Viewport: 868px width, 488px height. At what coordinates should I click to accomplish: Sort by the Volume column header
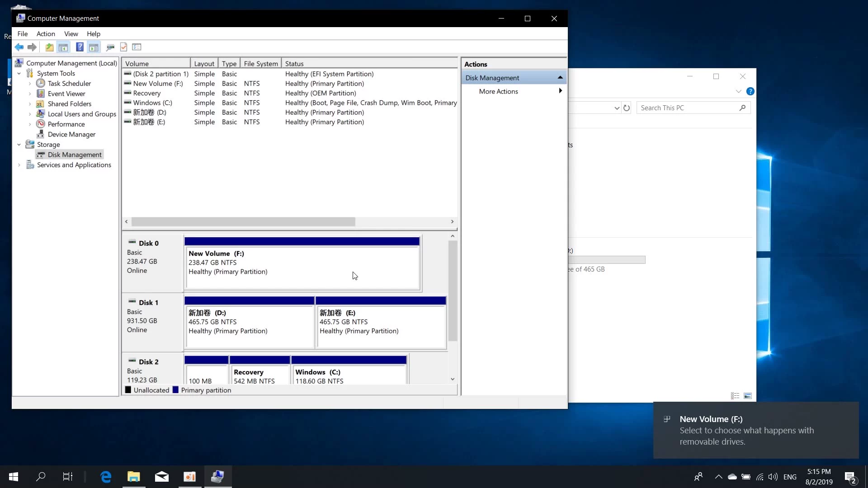[156, 64]
